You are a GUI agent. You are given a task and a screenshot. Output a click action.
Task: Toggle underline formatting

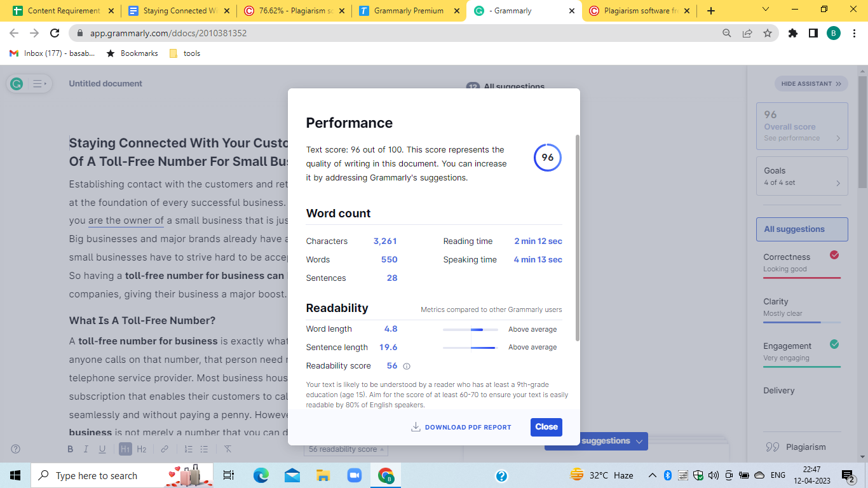(x=102, y=449)
